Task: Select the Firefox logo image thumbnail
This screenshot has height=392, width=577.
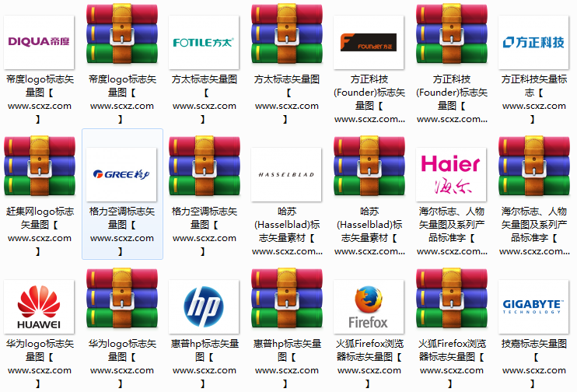Action: point(369,306)
